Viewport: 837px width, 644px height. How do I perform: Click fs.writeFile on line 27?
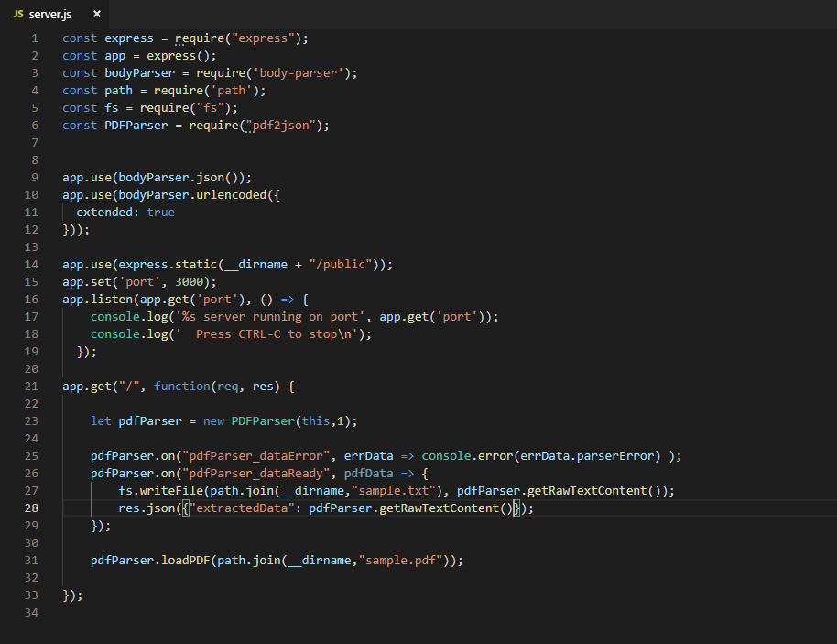(x=160, y=491)
